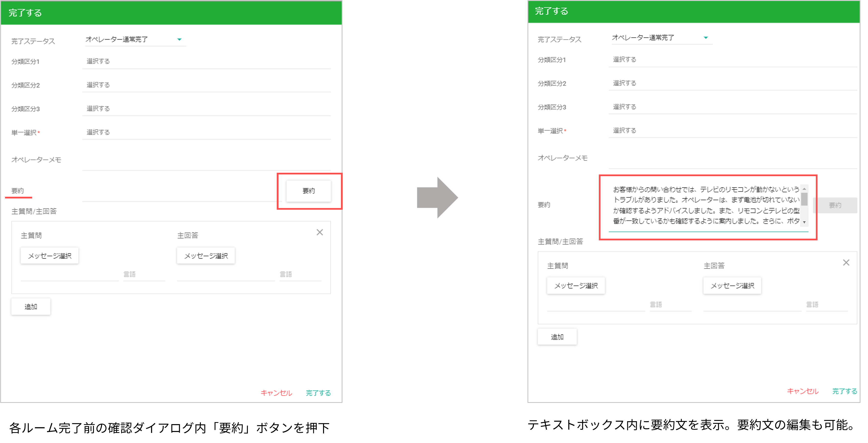The image size is (868, 443).
Task: Open 単一選択 selector in left dialog
Action: pos(206,132)
